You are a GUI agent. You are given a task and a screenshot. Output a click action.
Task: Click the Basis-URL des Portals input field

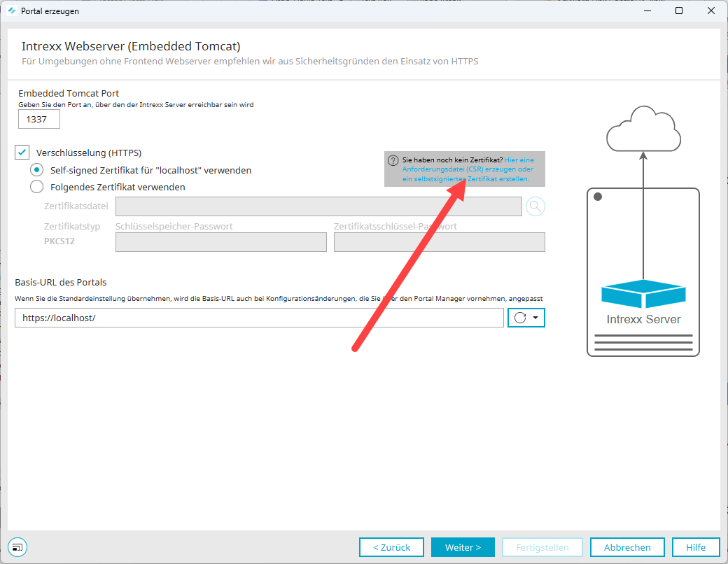pyautogui.click(x=259, y=318)
